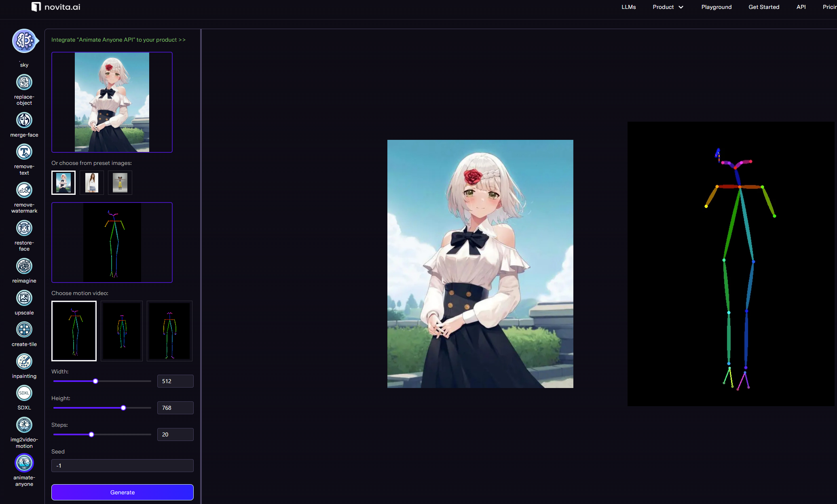Open the restore-face tool icon
Image resolution: width=837 pixels, height=504 pixels.
pyautogui.click(x=24, y=228)
